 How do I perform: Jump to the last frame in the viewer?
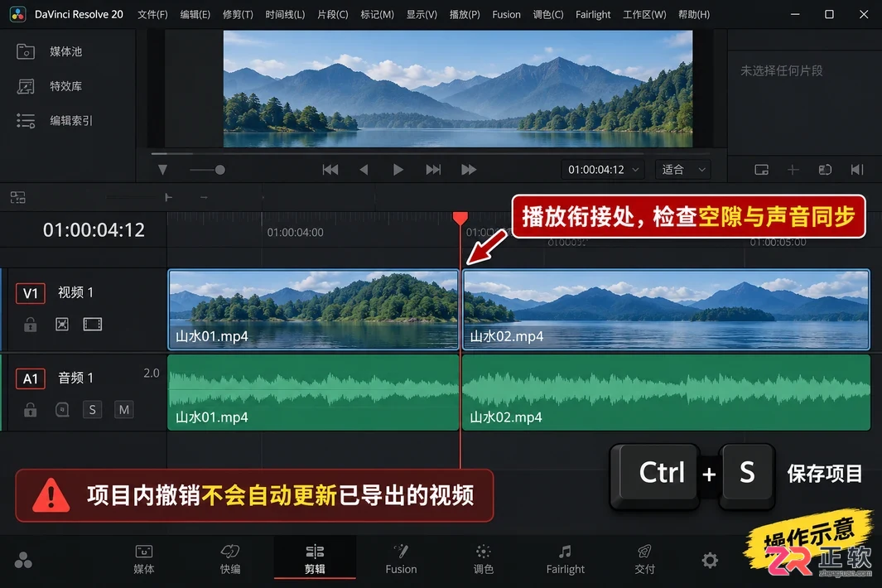tap(433, 170)
